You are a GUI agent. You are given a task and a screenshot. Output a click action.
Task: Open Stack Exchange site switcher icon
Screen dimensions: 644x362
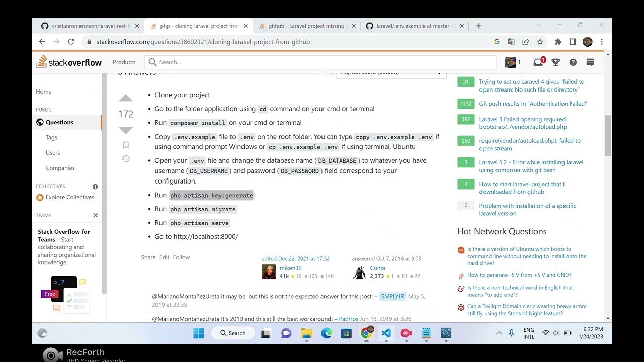point(590,62)
